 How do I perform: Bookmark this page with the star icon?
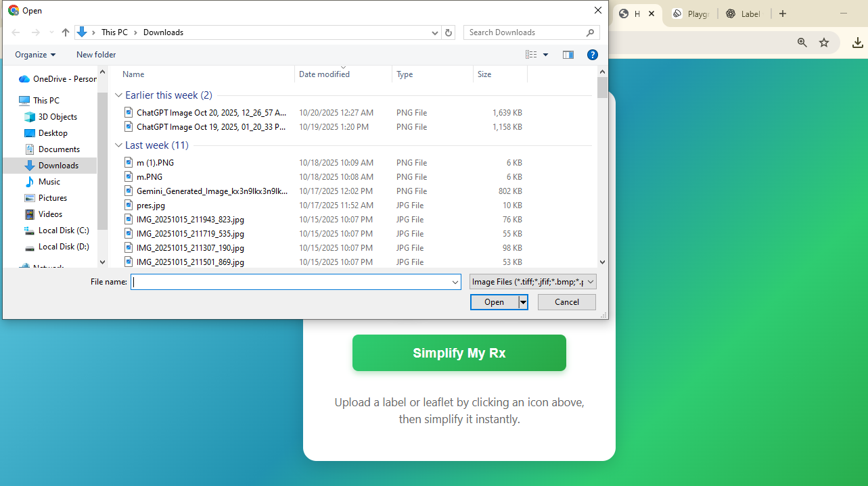[x=824, y=43]
